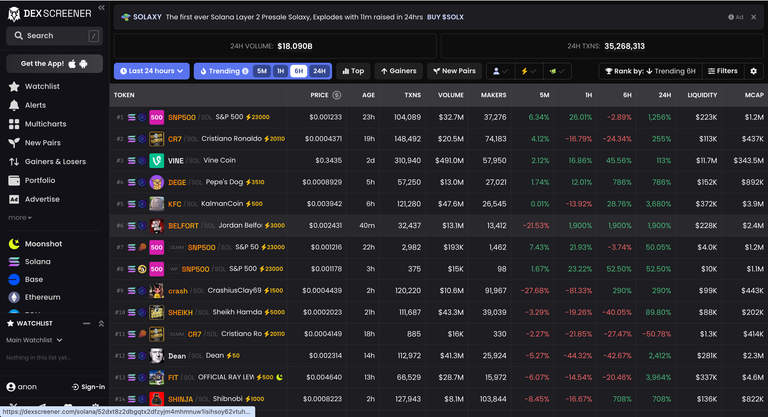Open the FIT OFFICIAL RAY LEW pair row
768x417 pixels.
point(439,377)
